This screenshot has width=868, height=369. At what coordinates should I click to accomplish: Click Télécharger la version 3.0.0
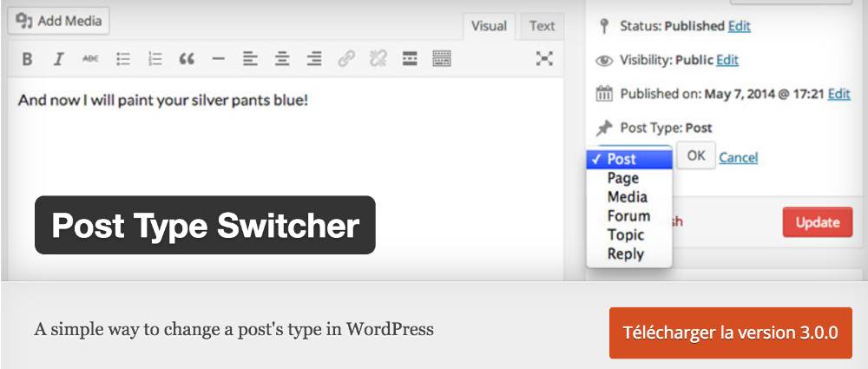731,333
